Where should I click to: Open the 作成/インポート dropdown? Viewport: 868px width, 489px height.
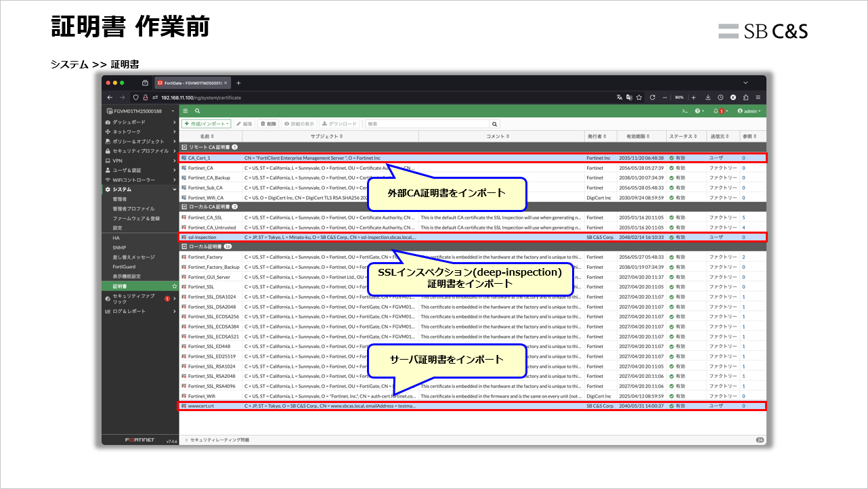207,124
